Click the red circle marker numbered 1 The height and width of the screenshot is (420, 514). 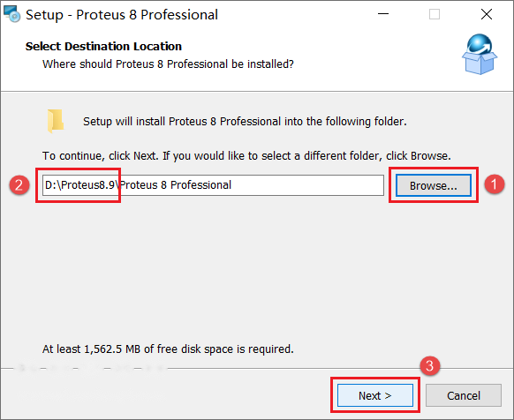494,184
